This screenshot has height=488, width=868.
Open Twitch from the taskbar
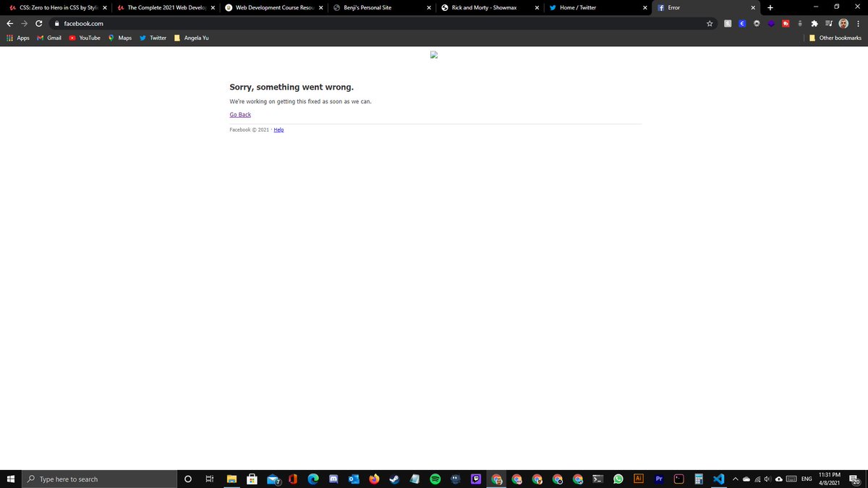point(475,479)
